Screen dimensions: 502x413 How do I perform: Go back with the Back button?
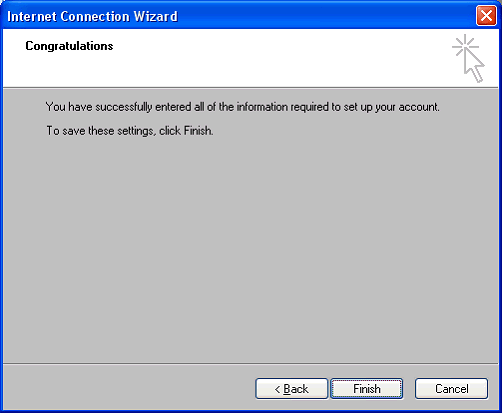pos(292,388)
